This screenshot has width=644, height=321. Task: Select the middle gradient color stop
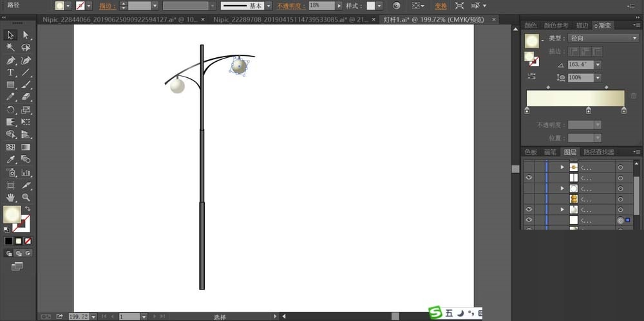tap(588, 111)
